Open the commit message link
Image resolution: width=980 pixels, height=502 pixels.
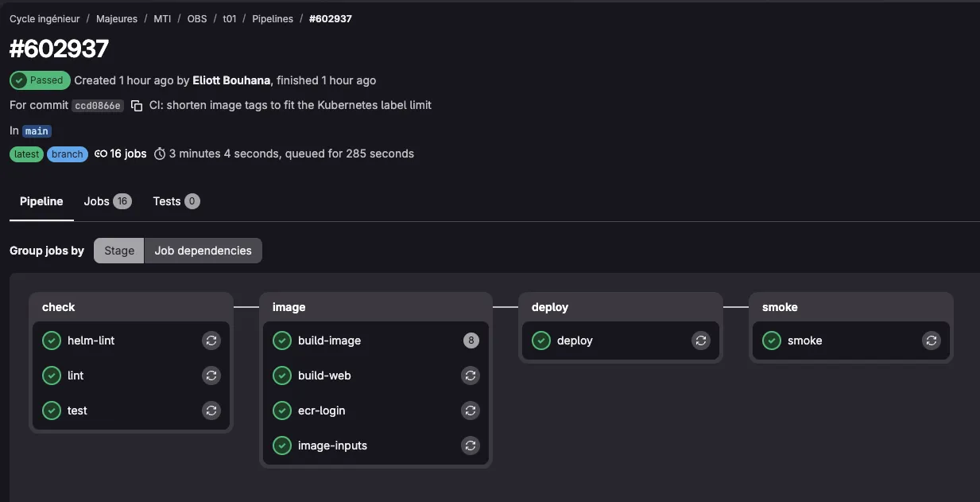[x=290, y=105]
